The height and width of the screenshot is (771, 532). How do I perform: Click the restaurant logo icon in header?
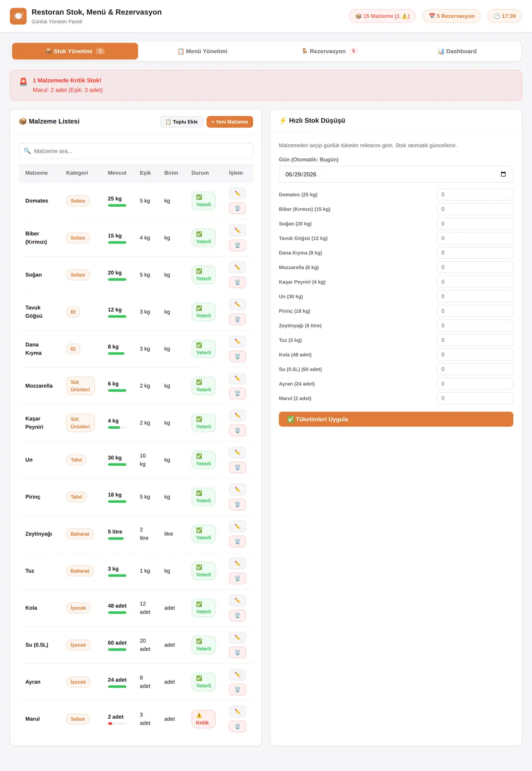click(18, 16)
